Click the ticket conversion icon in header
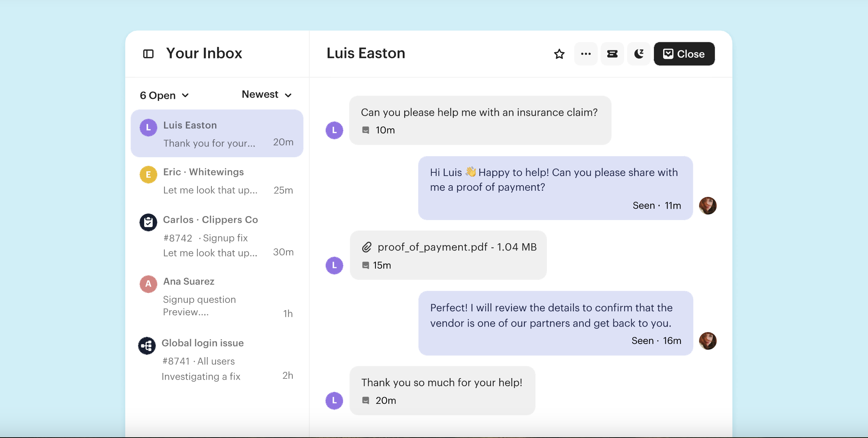The image size is (868, 438). click(x=612, y=54)
